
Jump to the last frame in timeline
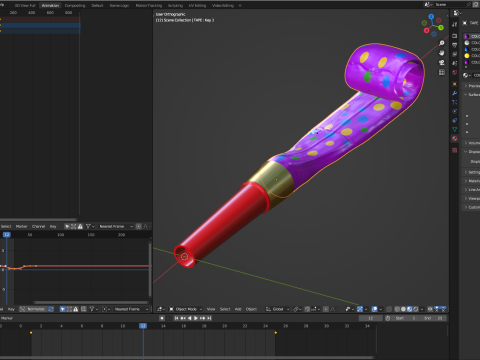click(x=209, y=318)
